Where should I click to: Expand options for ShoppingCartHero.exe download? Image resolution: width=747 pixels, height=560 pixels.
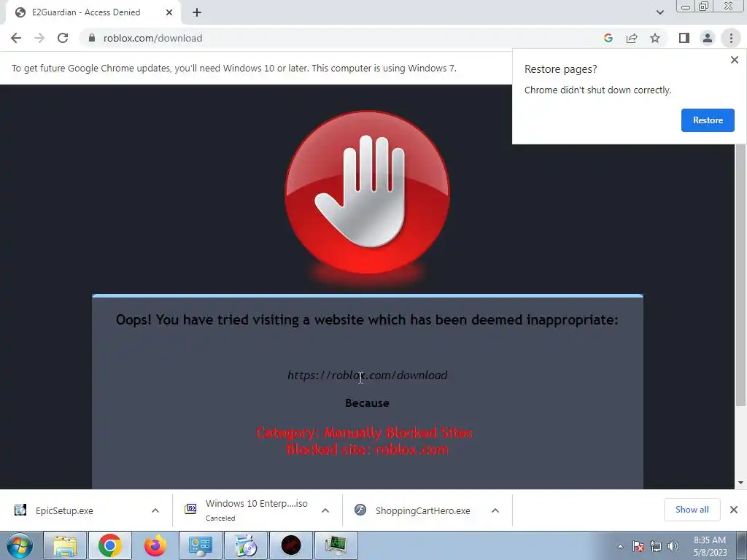pyautogui.click(x=495, y=510)
